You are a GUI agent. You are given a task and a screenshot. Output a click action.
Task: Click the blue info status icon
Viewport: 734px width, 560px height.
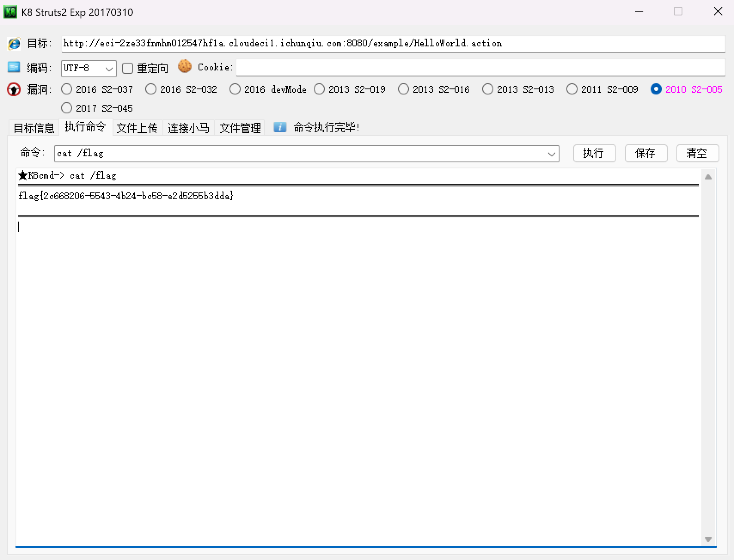coord(280,127)
